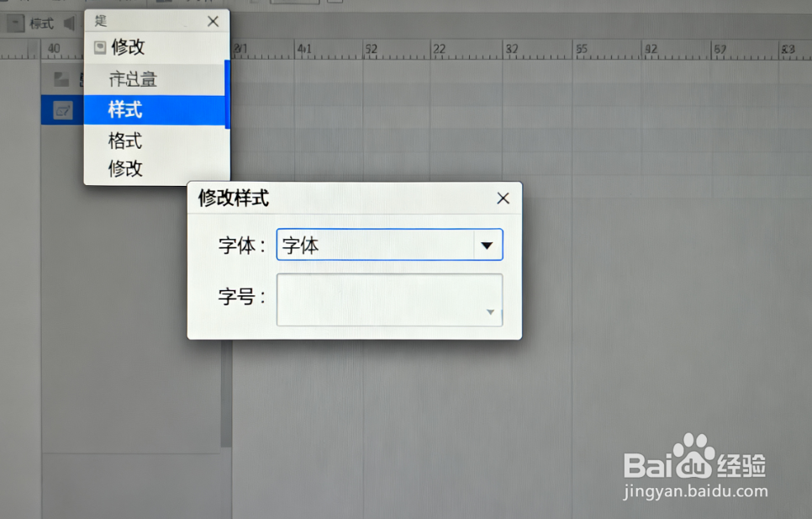Select the pencil edit icon on the highlighted row

click(61, 109)
